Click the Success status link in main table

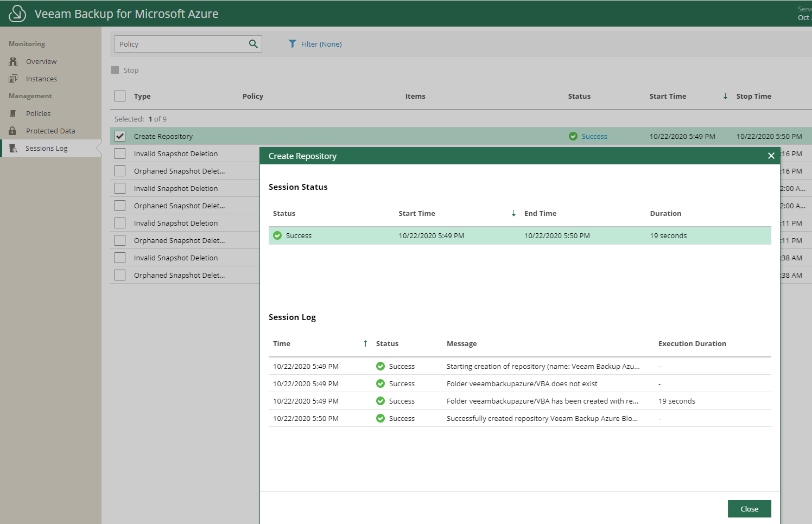594,136
